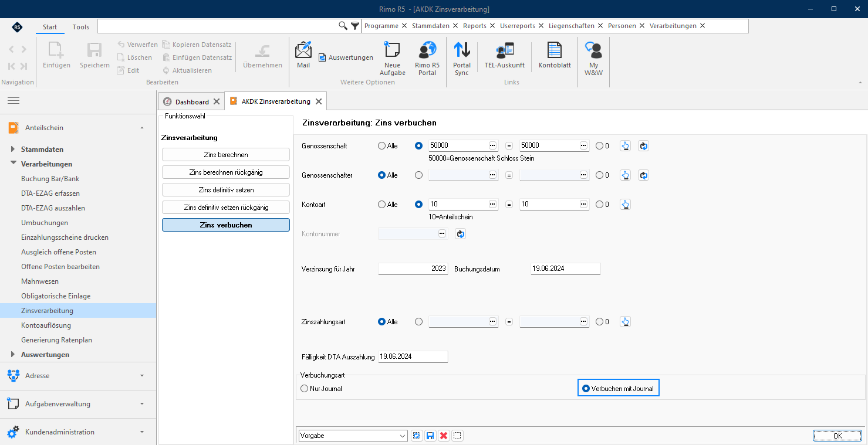Select the 0 radio in Genossenschafter row
868x445 pixels.
(603, 175)
